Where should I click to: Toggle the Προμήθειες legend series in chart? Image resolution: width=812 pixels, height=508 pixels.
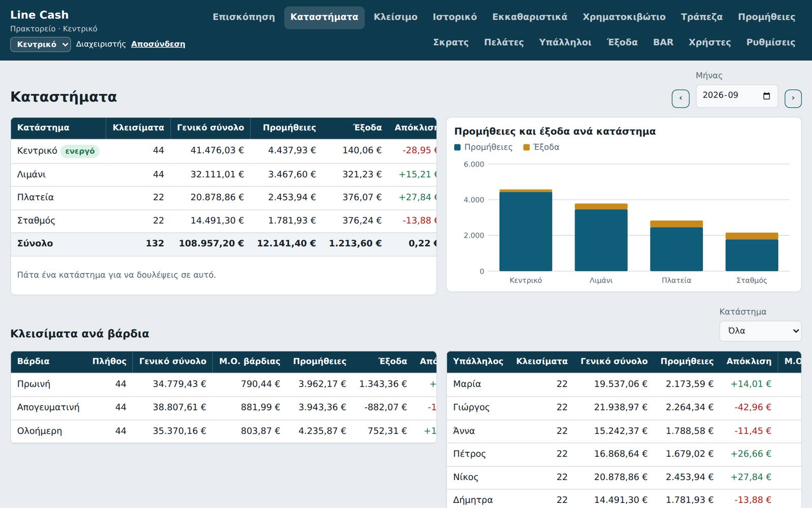tap(484, 147)
